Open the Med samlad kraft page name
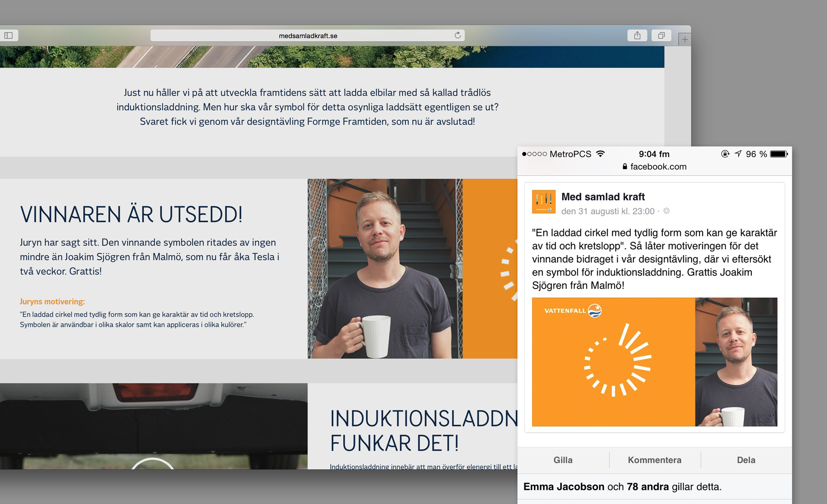The image size is (827, 504). pyautogui.click(x=603, y=197)
